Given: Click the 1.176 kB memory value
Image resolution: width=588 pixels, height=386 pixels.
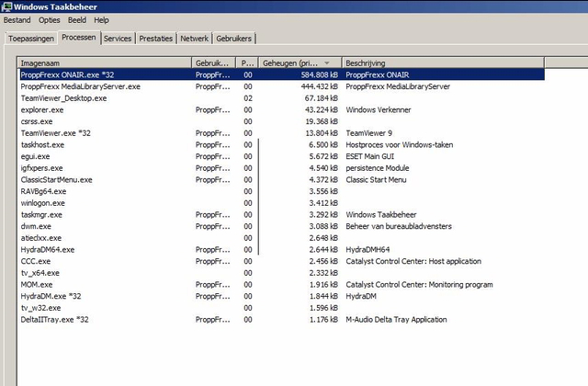Looking at the screenshot, I should [x=323, y=320].
